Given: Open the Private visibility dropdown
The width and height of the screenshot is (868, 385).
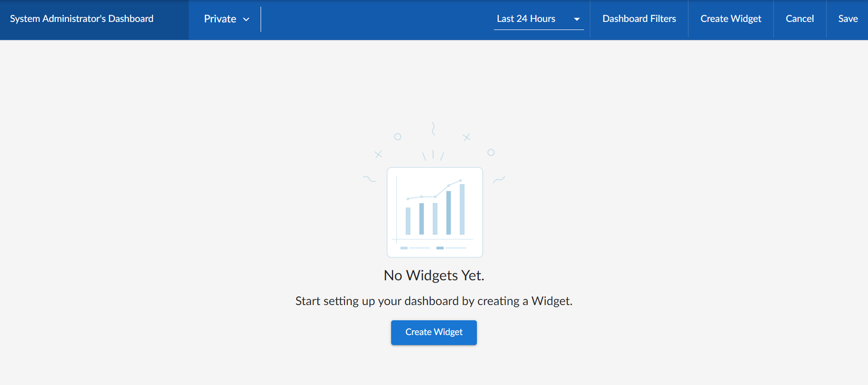Looking at the screenshot, I should (x=226, y=19).
